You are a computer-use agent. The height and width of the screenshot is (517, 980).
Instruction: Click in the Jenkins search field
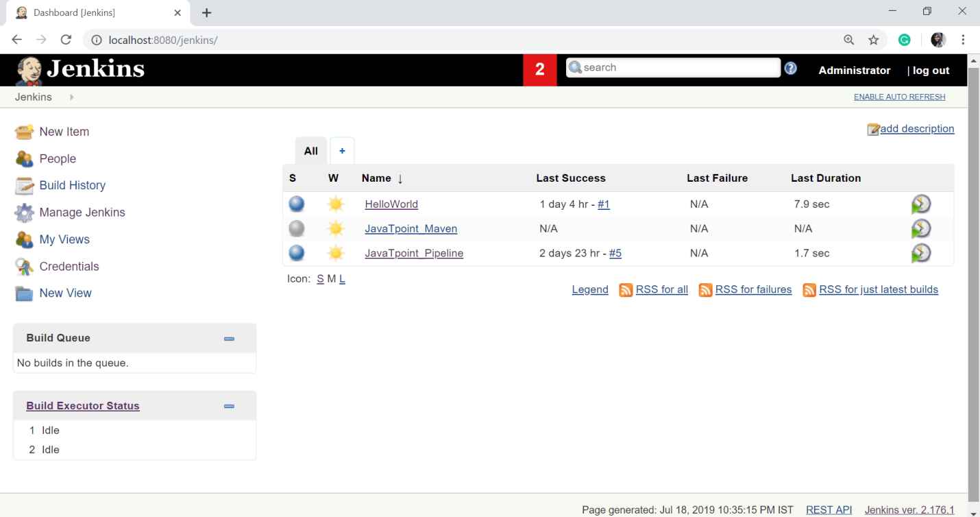[x=673, y=68]
